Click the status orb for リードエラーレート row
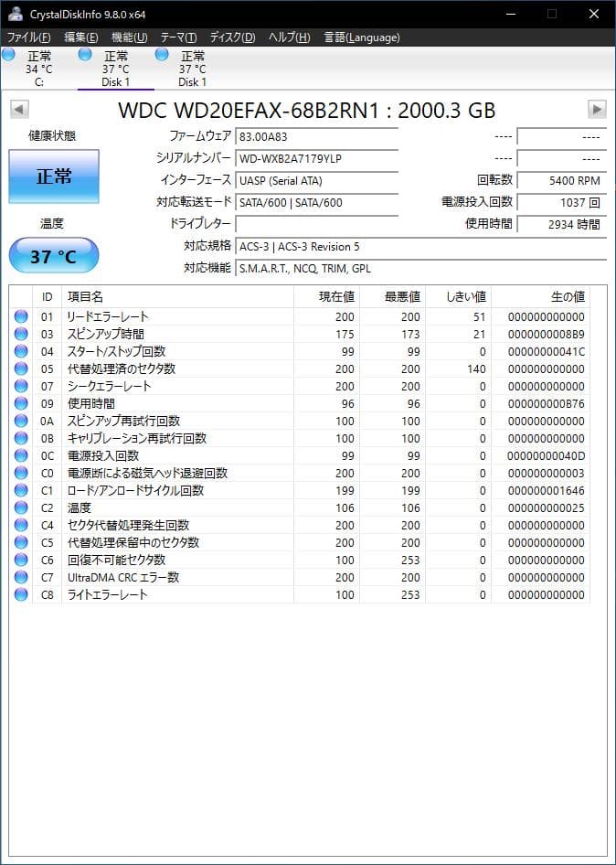The image size is (616, 865). pyautogui.click(x=21, y=316)
